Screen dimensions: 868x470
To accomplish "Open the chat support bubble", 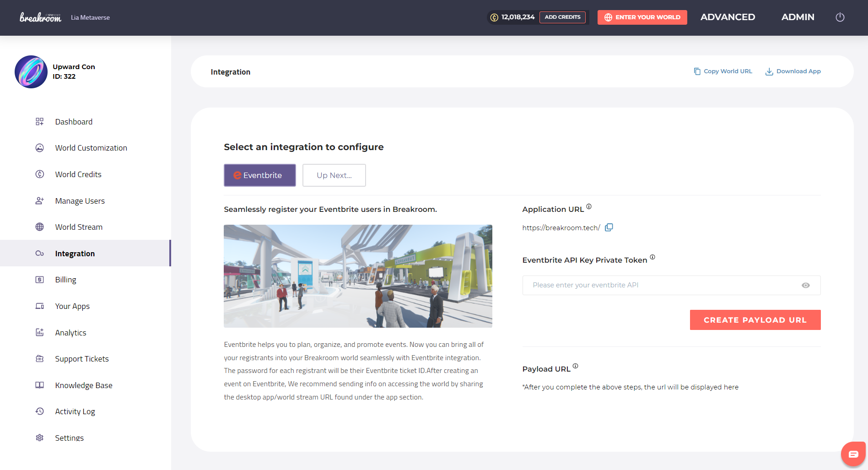I will (853, 454).
